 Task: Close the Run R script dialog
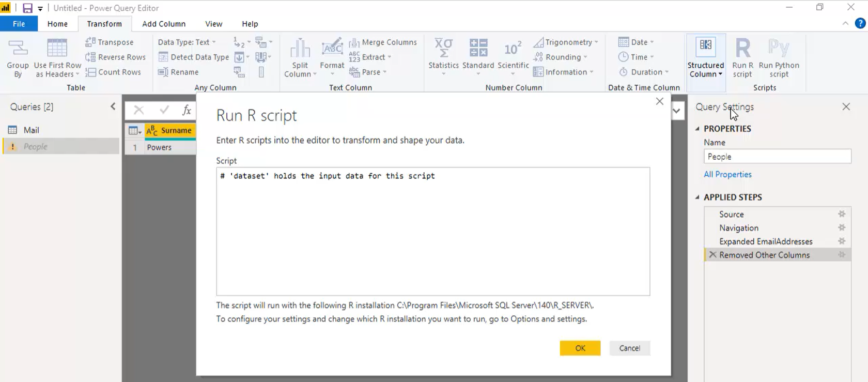[x=660, y=101]
